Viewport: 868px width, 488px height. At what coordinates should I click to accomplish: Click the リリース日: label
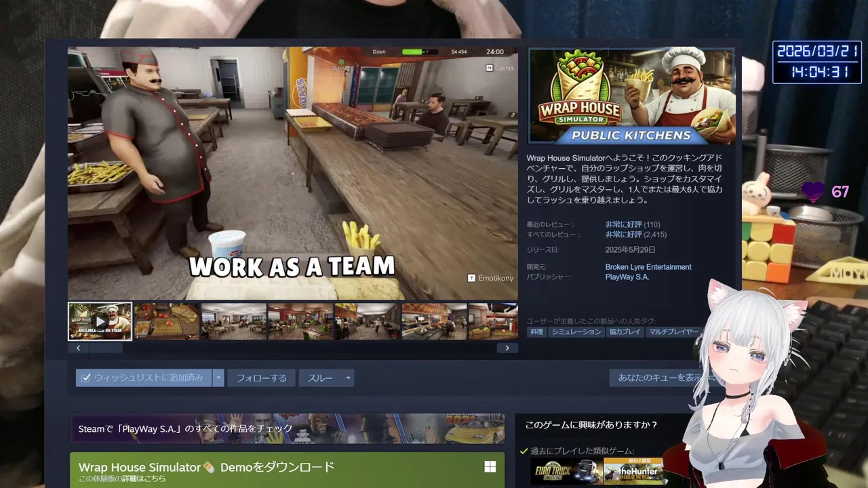[x=542, y=250]
